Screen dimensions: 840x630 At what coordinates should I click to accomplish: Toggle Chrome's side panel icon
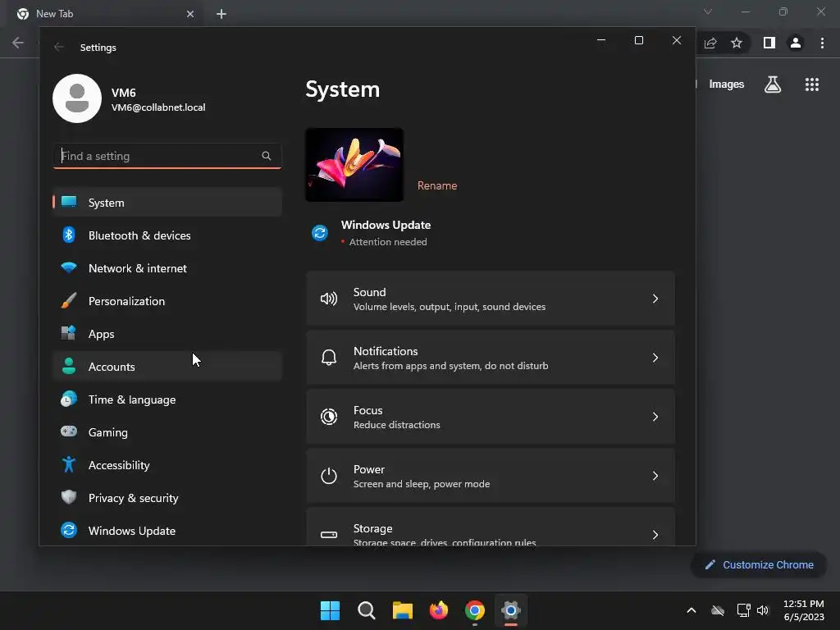tap(769, 43)
